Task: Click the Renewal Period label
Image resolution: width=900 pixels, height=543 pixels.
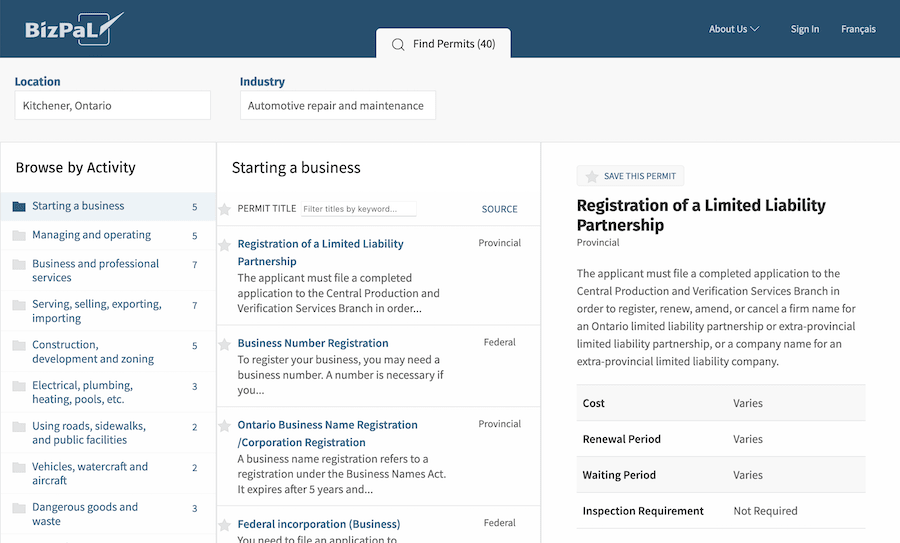Action: (x=622, y=439)
